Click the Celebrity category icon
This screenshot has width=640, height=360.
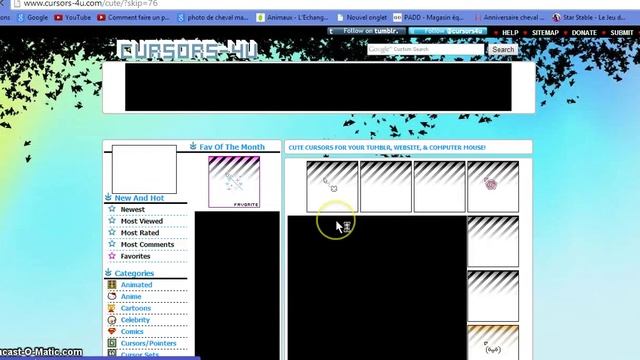112,320
